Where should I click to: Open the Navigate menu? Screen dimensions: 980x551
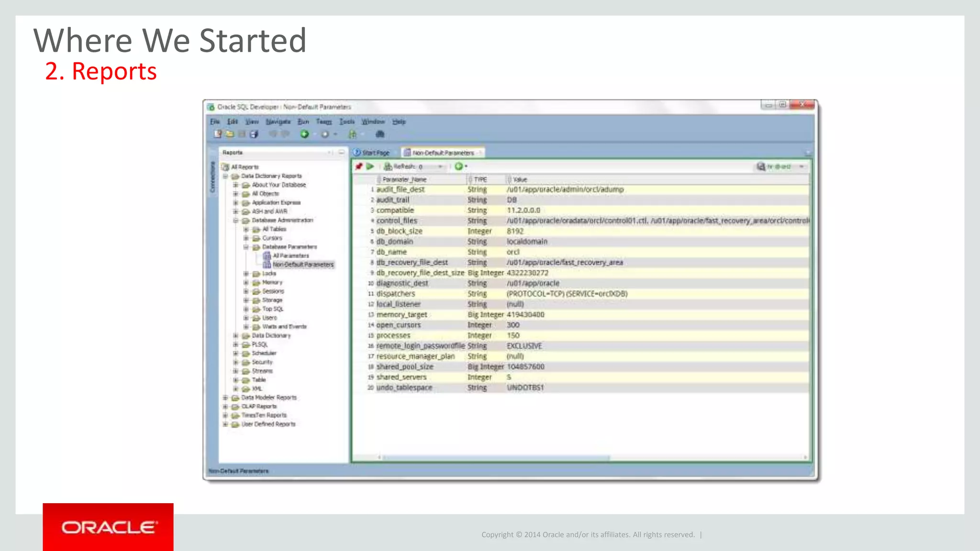[278, 121]
